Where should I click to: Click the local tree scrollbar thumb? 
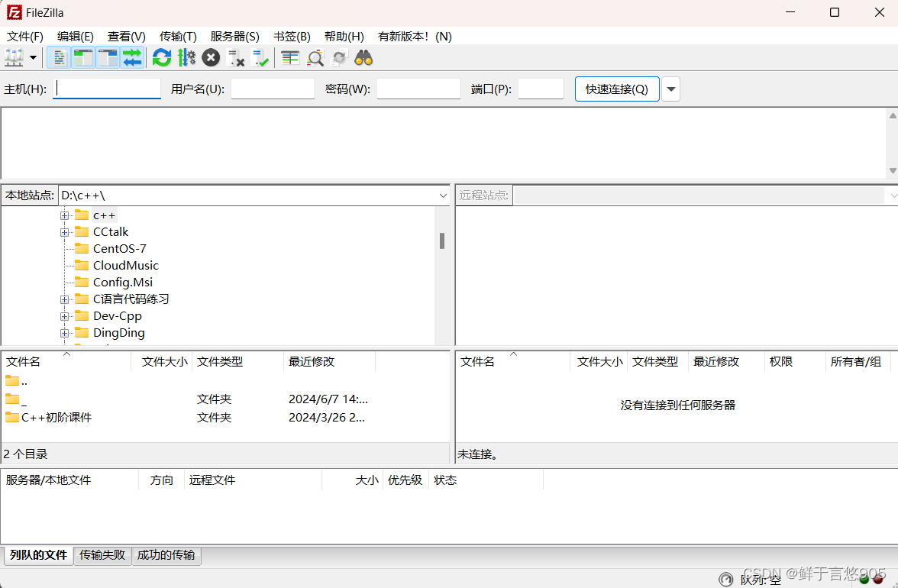click(x=442, y=241)
